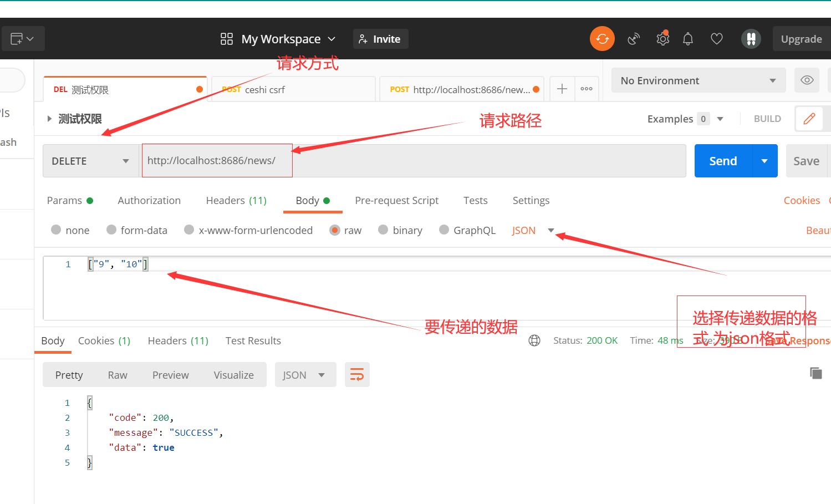Click the Postman logo icon
Viewport: 831px width, 504px height.
[751, 38]
